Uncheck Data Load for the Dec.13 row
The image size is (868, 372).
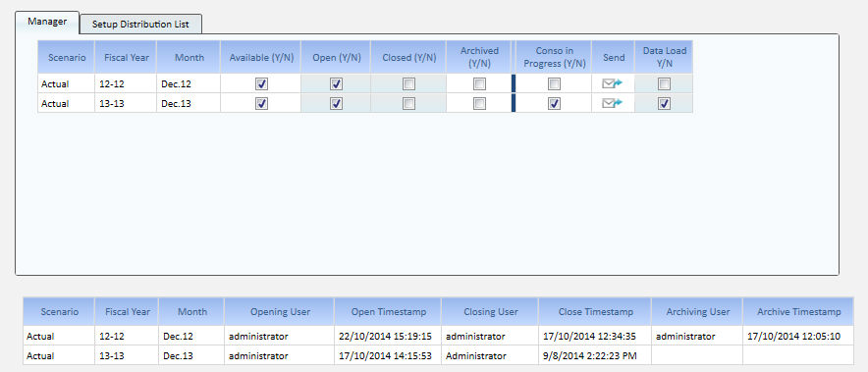click(665, 103)
